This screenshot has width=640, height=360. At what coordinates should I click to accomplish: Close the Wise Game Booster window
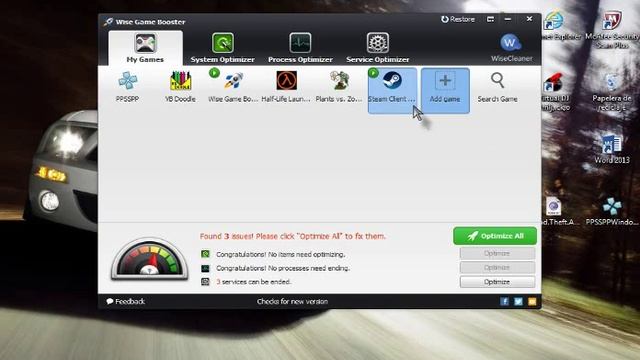point(529,19)
